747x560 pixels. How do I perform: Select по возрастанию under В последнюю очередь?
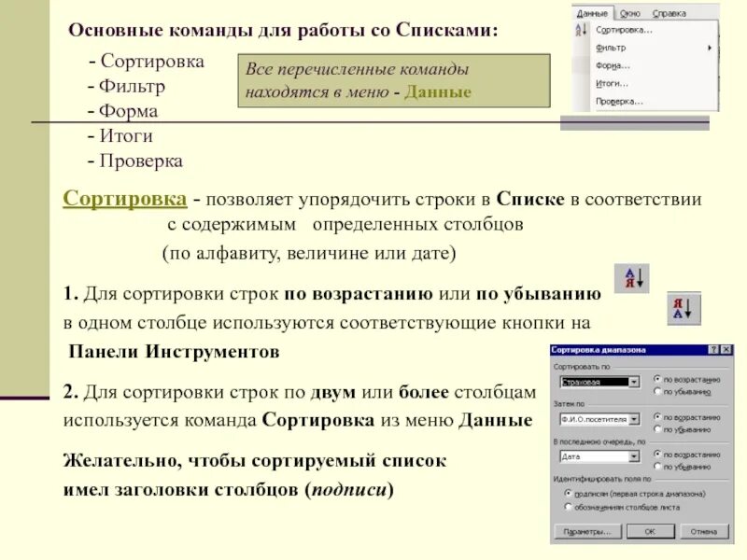click(657, 455)
